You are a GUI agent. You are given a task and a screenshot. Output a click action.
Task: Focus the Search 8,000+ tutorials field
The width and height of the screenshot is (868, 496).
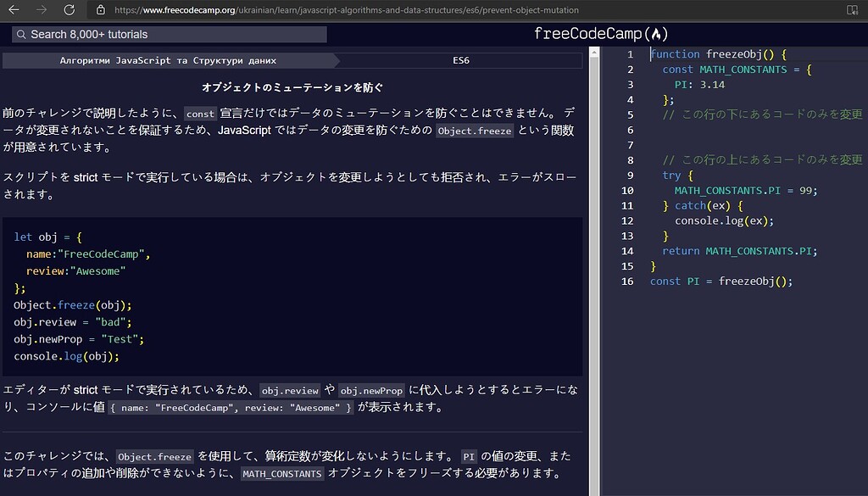pyautogui.click(x=170, y=34)
